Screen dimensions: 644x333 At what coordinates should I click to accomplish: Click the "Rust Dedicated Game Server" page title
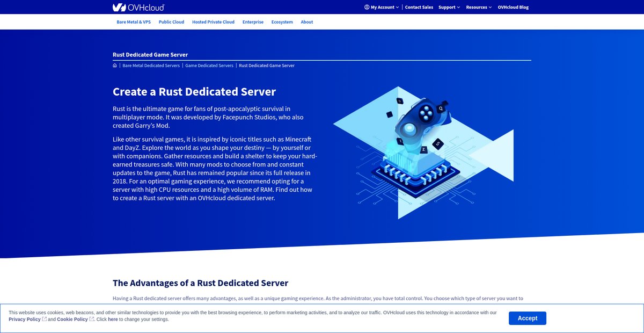coord(150,54)
